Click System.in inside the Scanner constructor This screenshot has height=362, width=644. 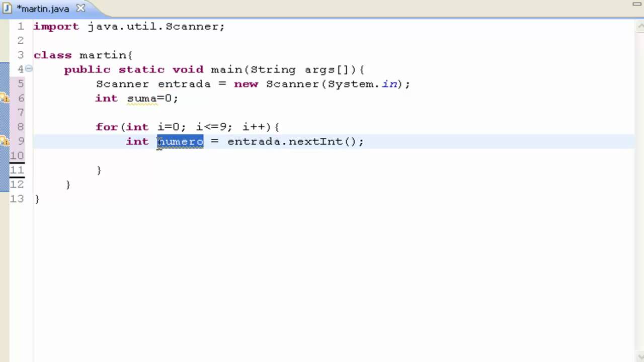point(362,84)
